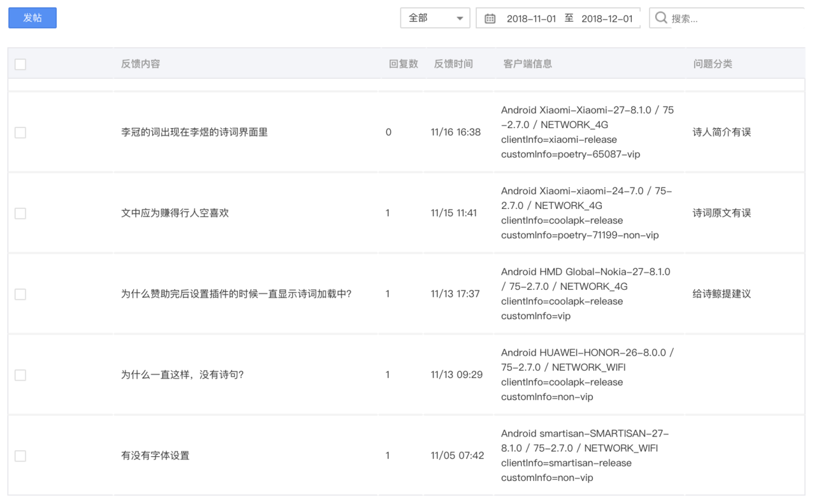Viewport: 816px width, 504px height.
Task: Open feedback 为什么赞助完后设置插件的时候一直显示诗词加载中
Action: pyautogui.click(x=237, y=294)
